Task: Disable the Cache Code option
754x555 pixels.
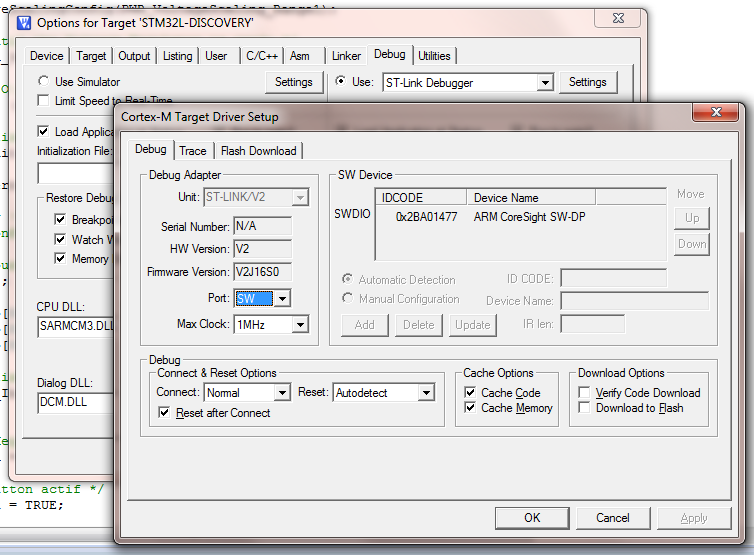Action: tap(470, 392)
